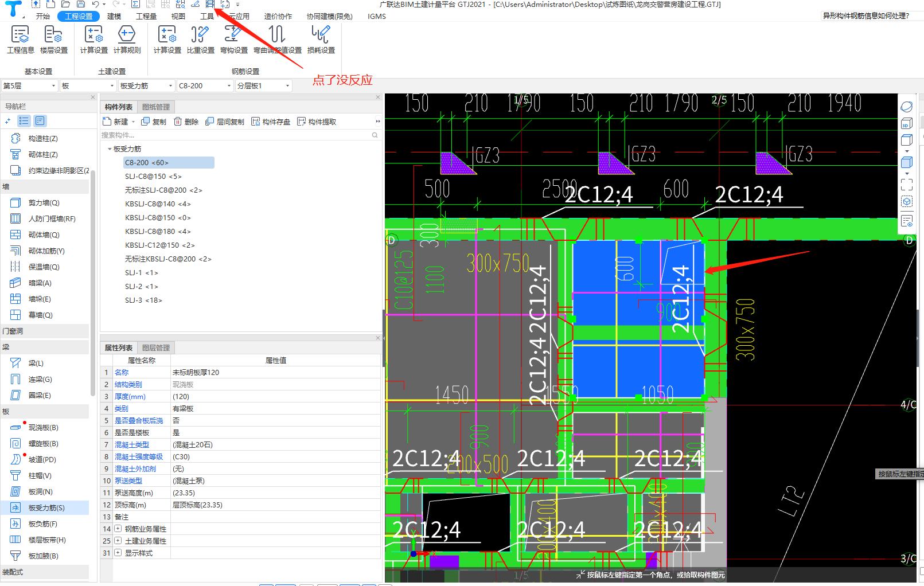924x586 pixels.
Task: Close the navigation panel with its X
Action: (x=93, y=97)
